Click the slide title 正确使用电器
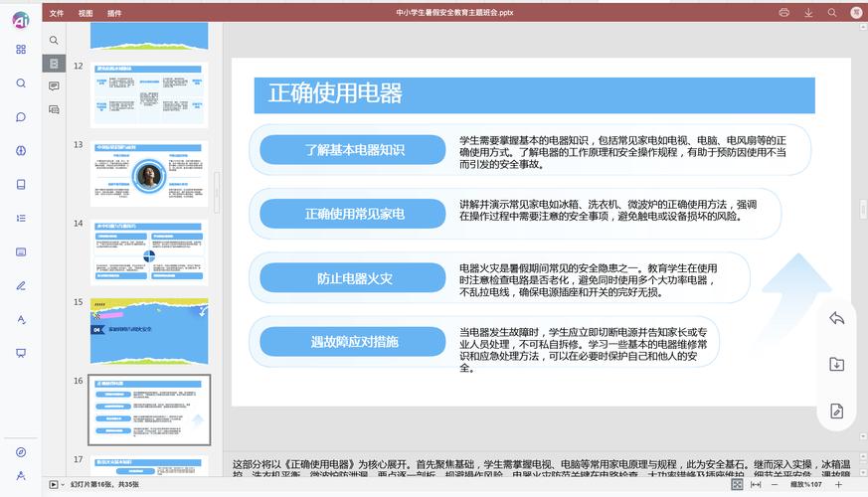 click(335, 93)
